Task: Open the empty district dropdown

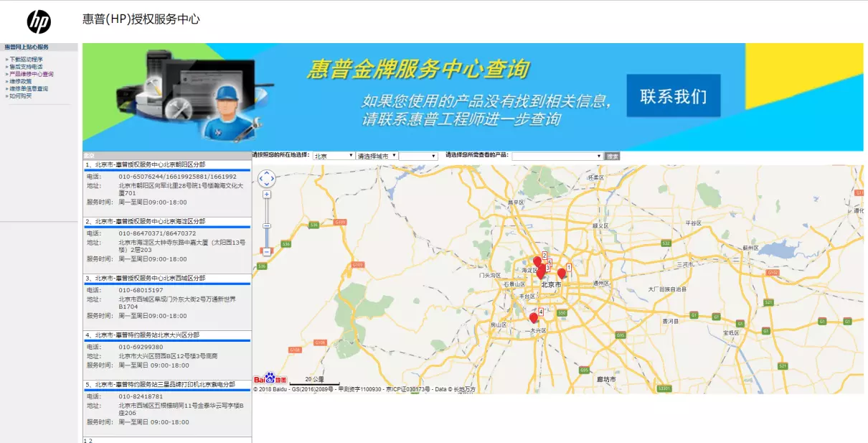Action: (418, 156)
